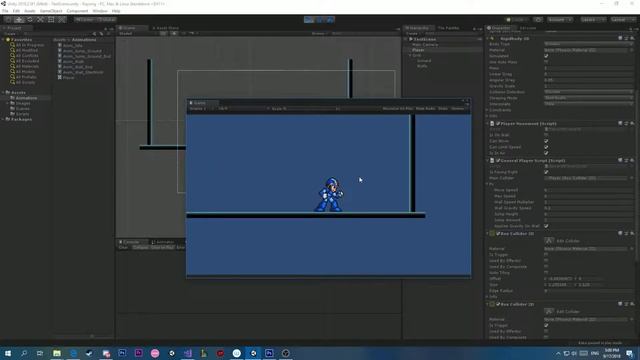Collapse the Assets folder tree
640x360 pixels.
pyautogui.click(x=4, y=93)
